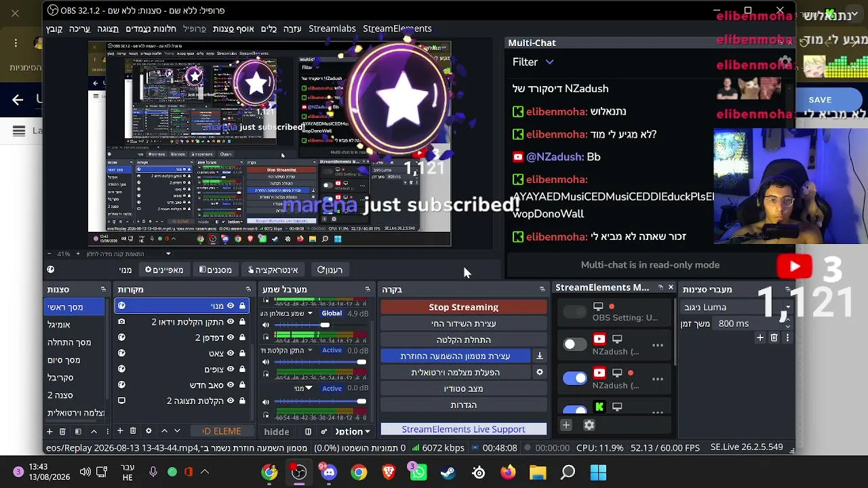Click the רענון refresh button
Viewport: 868px width, 488px height.
pyautogui.click(x=330, y=270)
